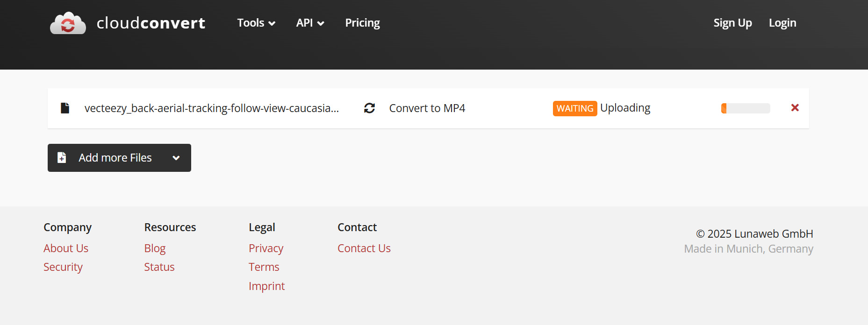Viewport: 868px width, 325px height.
Task: Click the Login link
Action: point(782,23)
